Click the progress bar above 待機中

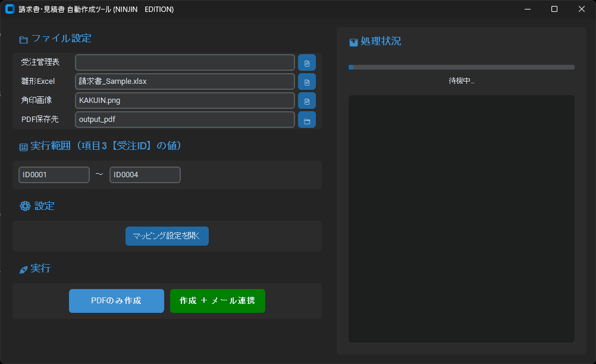461,67
